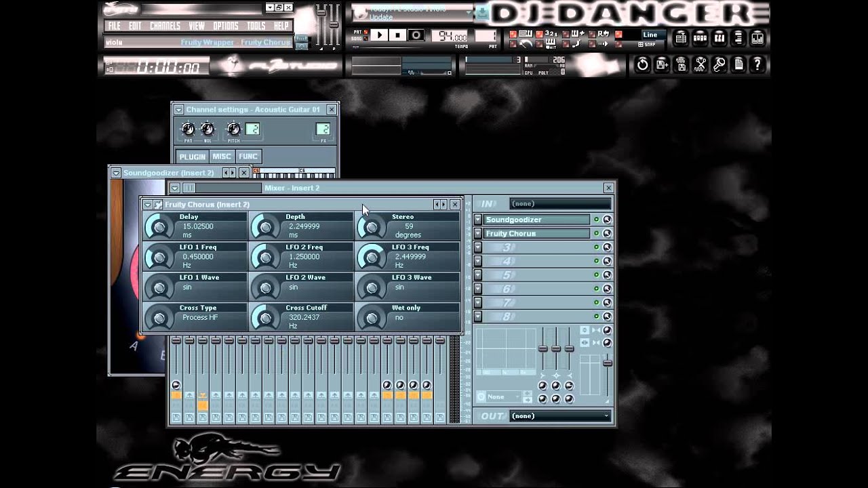Image resolution: width=868 pixels, height=488 pixels.
Task: Start playback with the play button
Action: point(380,35)
